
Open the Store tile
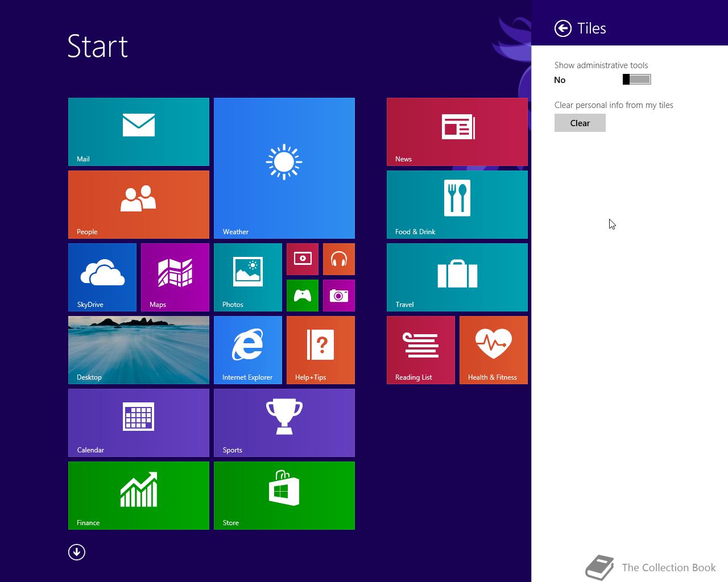pos(284,496)
